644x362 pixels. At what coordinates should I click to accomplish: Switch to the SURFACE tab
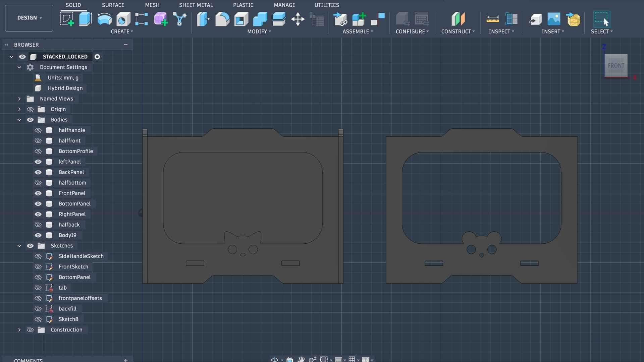113,5
